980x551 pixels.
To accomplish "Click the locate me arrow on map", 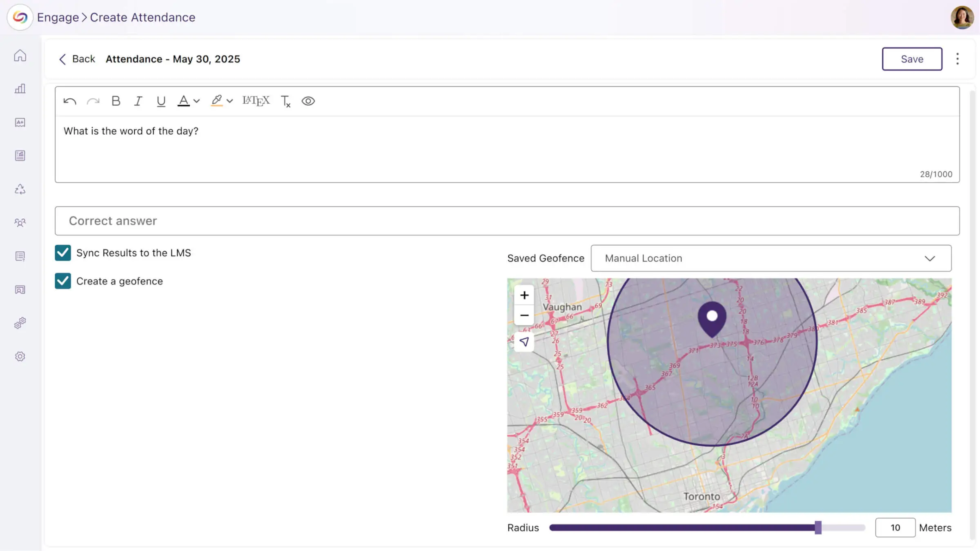I will click(524, 342).
